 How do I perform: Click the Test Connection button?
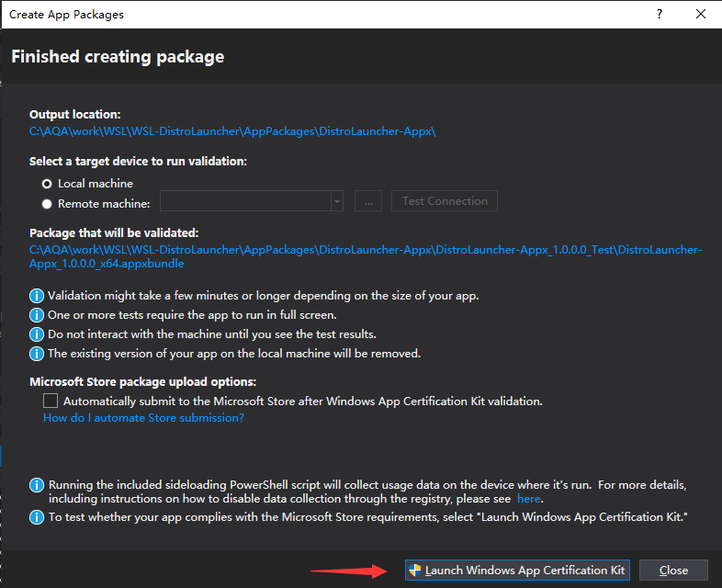(x=445, y=201)
